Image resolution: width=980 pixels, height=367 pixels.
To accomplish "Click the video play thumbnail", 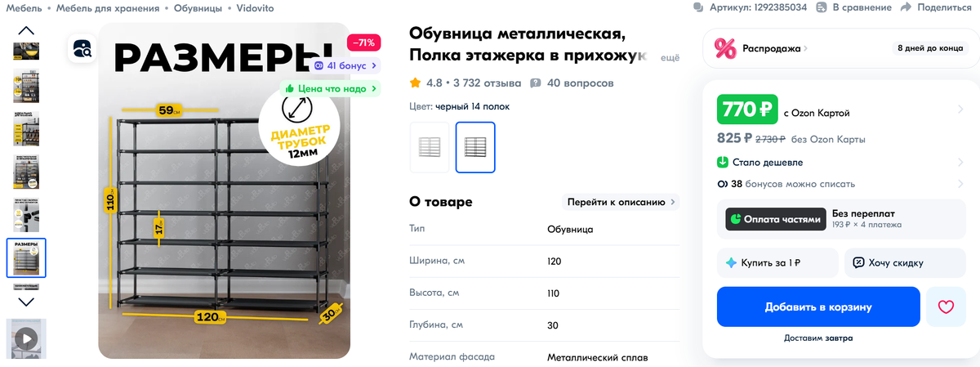I will 26,338.
